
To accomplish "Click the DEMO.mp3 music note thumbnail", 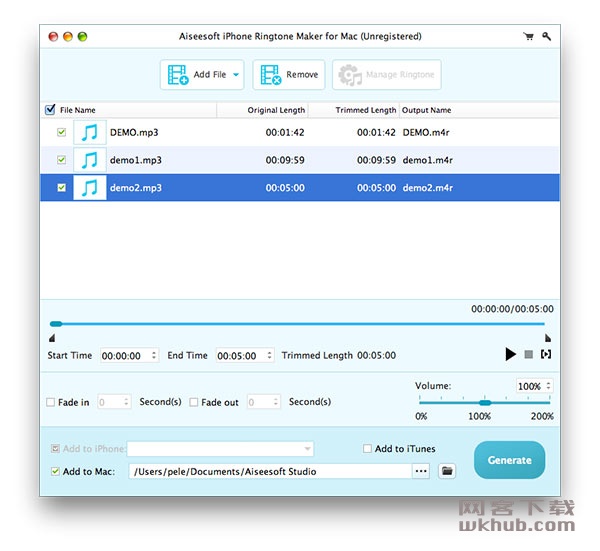I will (x=90, y=132).
